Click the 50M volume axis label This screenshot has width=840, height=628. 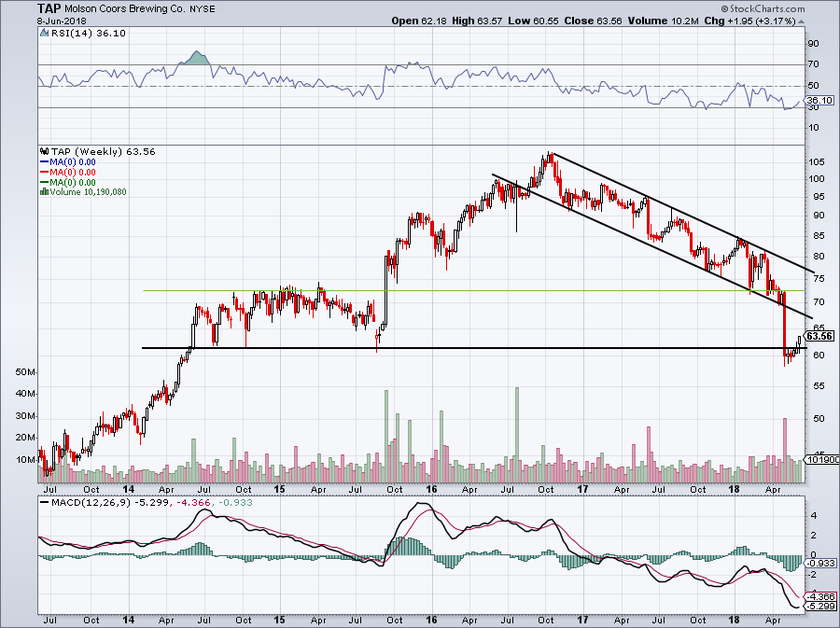(x=25, y=371)
